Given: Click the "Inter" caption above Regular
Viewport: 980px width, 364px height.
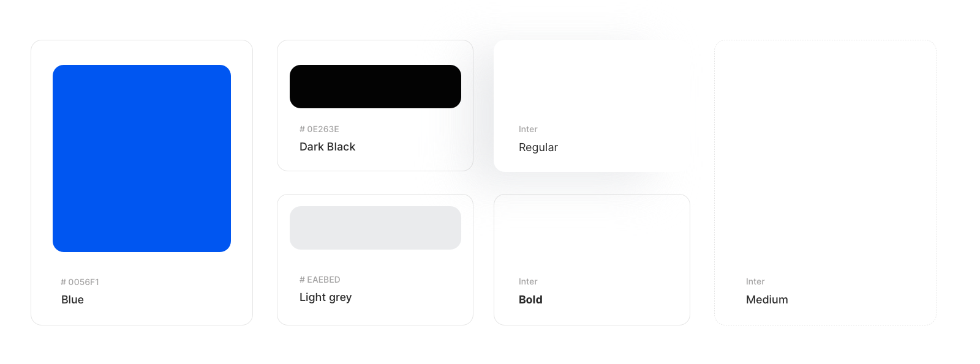Looking at the screenshot, I should click(528, 129).
